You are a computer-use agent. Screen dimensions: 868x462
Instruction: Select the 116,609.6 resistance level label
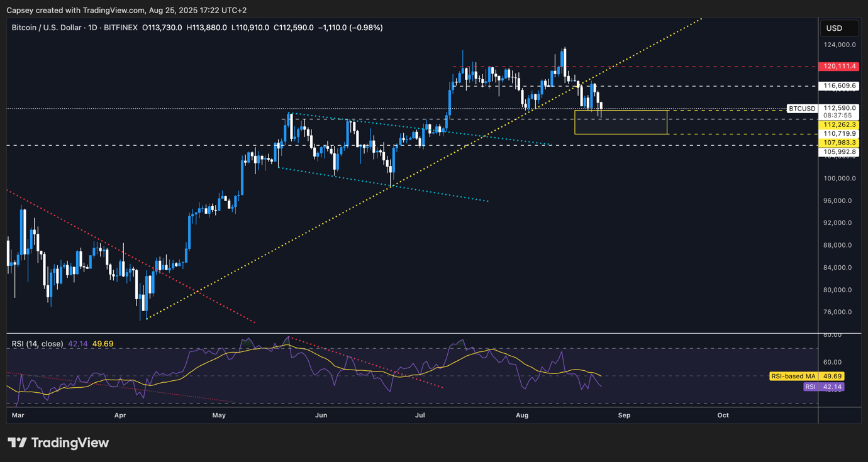coord(838,85)
